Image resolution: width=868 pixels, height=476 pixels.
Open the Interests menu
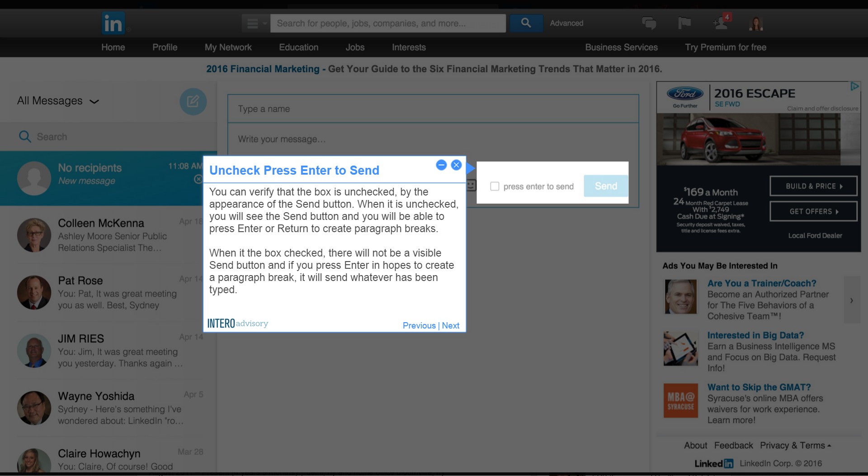pyautogui.click(x=409, y=47)
